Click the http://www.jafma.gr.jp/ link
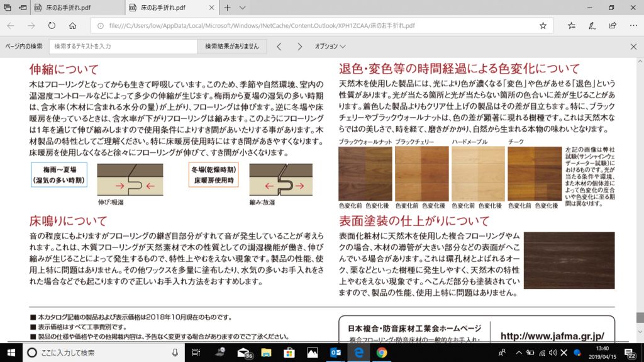This screenshot has height=362, width=644. pos(552,336)
